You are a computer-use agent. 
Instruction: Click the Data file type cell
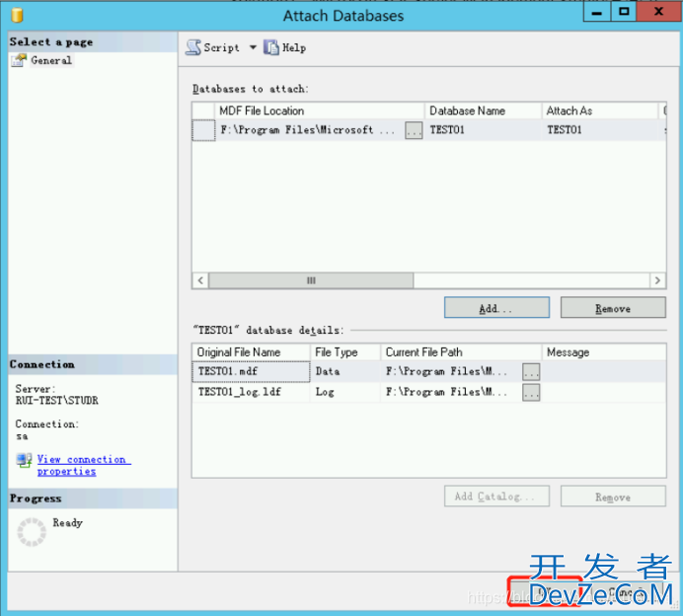345,371
